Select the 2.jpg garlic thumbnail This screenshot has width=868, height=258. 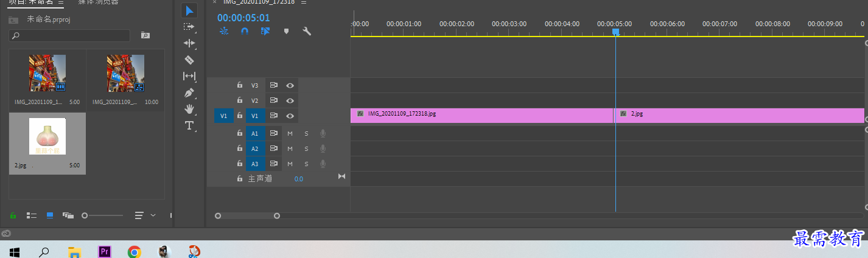tap(47, 136)
